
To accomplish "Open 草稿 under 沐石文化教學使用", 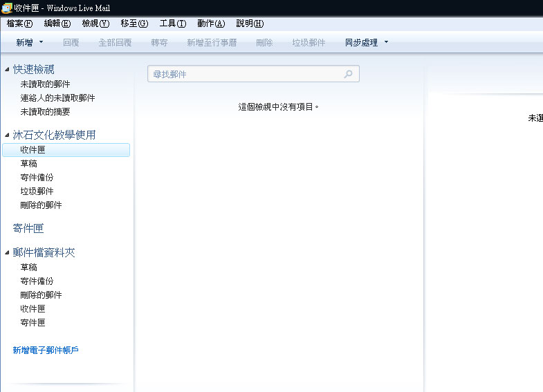I will (x=29, y=164).
